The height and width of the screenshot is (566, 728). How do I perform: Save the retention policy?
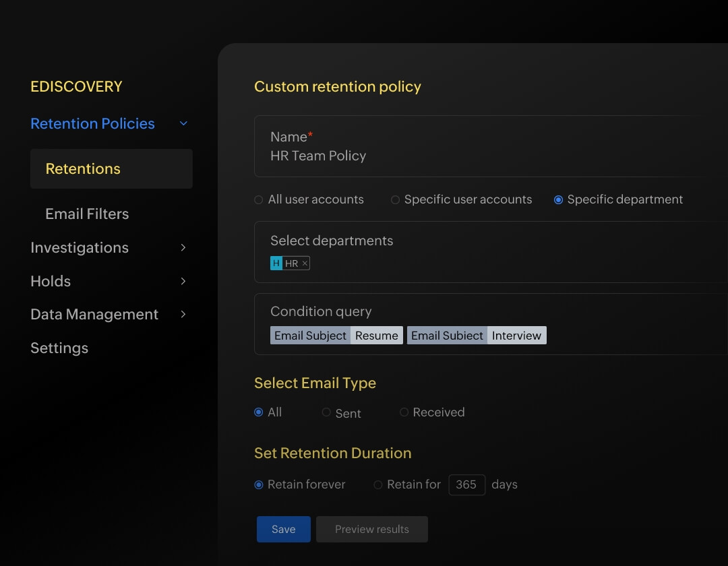tap(283, 530)
